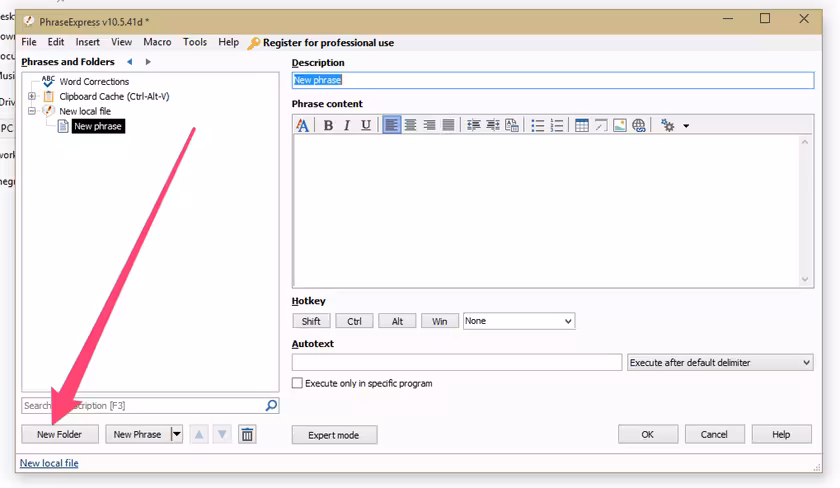This screenshot has height=488, width=840.
Task: Click the New Phrase button
Action: coord(137,434)
